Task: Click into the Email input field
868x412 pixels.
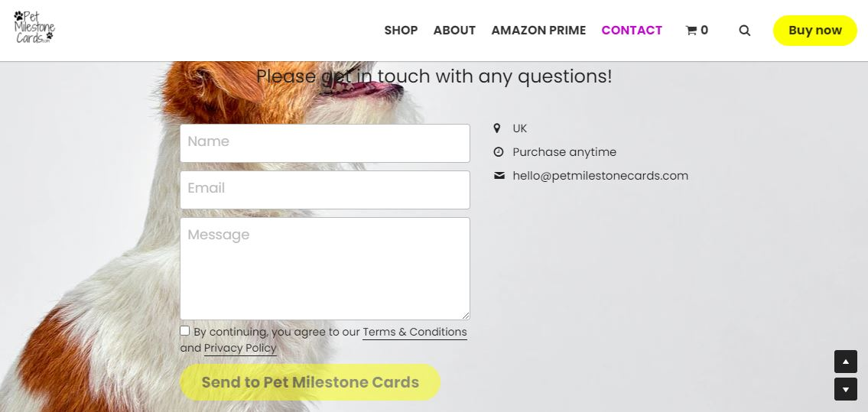Action: (324, 190)
